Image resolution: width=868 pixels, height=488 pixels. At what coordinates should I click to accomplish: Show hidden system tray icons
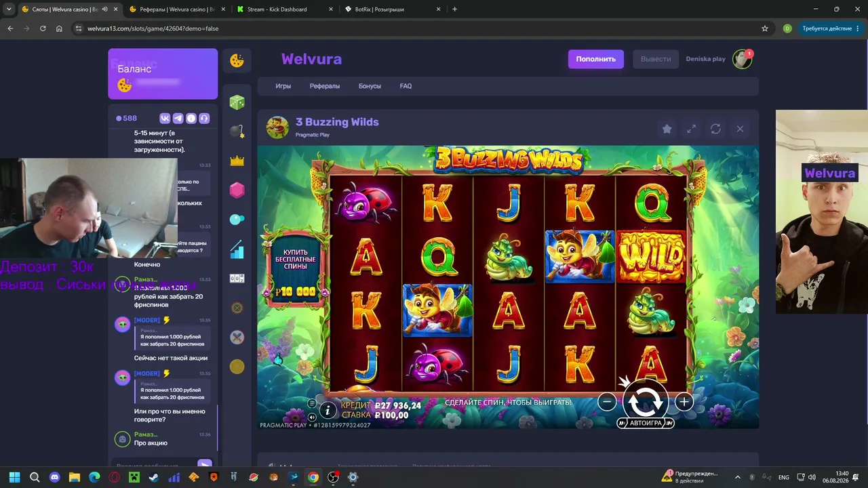tap(738, 477)
